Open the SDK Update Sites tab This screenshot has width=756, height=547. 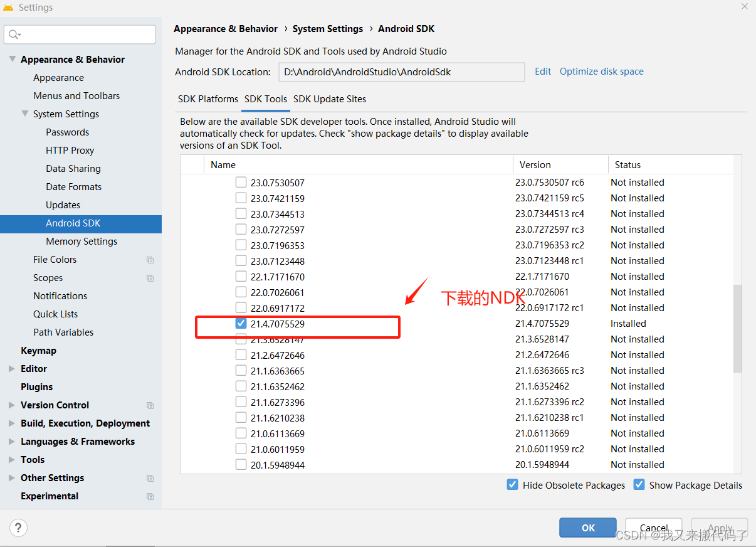(x=330, y=99)
